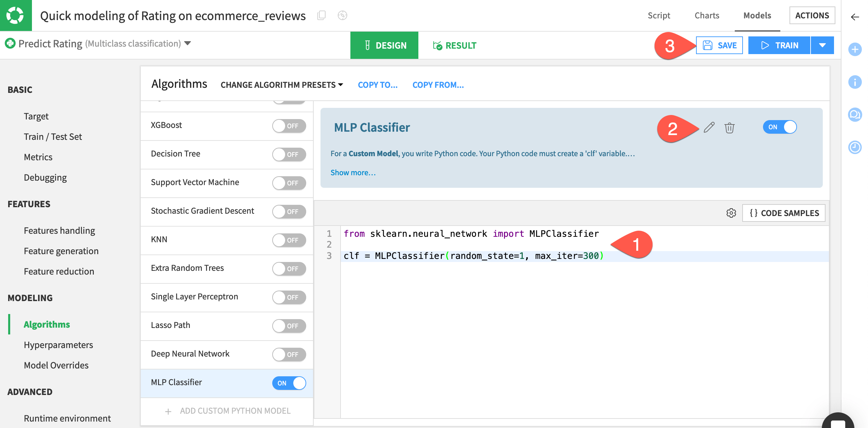Screen dimensions: 868x428
Task: Enable the XGBoost algorithm
Action: point(289,126)
